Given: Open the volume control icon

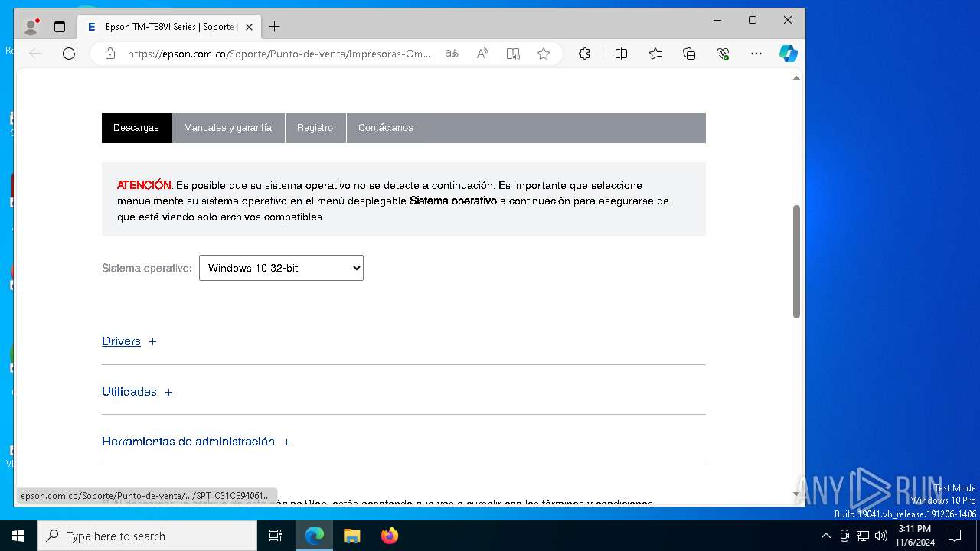Looking at the screenshot, I should pos(881,536).
